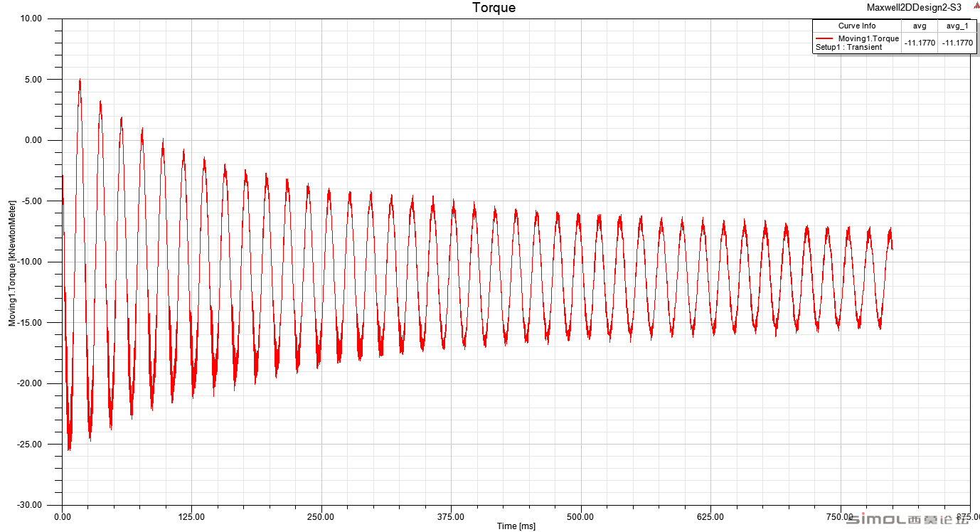Click the X-axis tick label 375.00
Image resolution: width=980 pixels, height=532 pixels.
click(451, 516)
